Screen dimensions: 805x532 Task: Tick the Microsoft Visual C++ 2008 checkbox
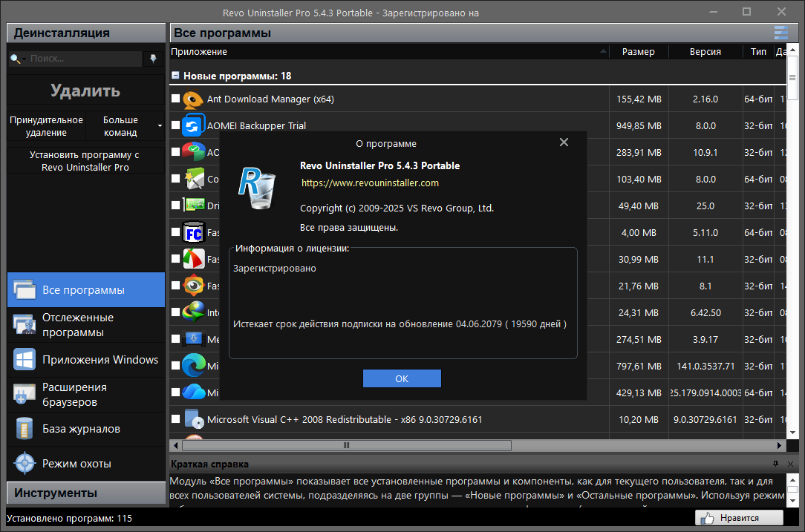176,419
